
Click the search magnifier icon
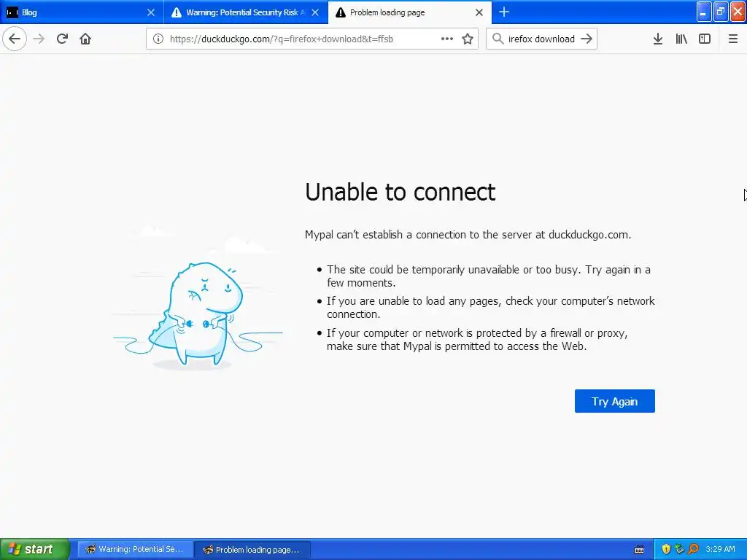coord(498,39)
